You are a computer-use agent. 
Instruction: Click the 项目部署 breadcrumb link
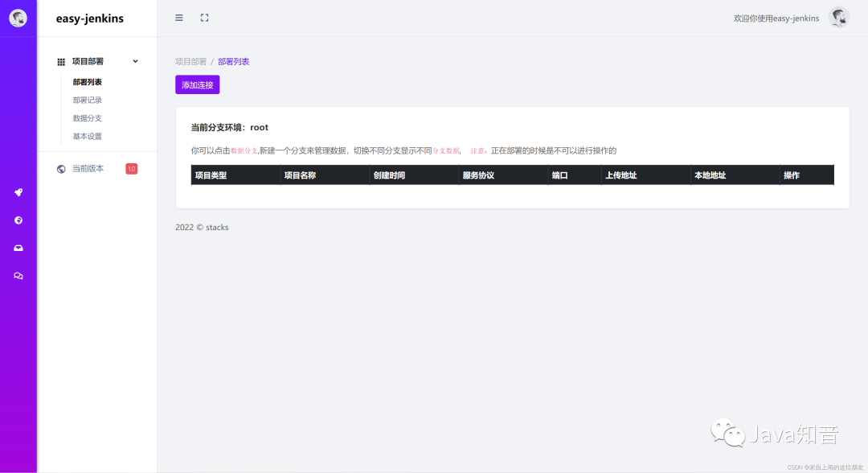191,61
